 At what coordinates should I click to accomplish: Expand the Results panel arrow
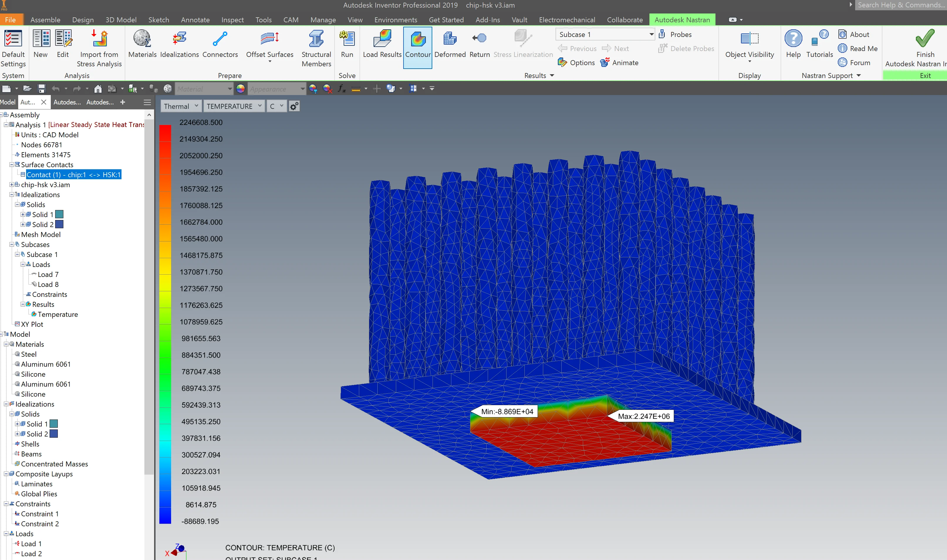(x=552, y=75)
